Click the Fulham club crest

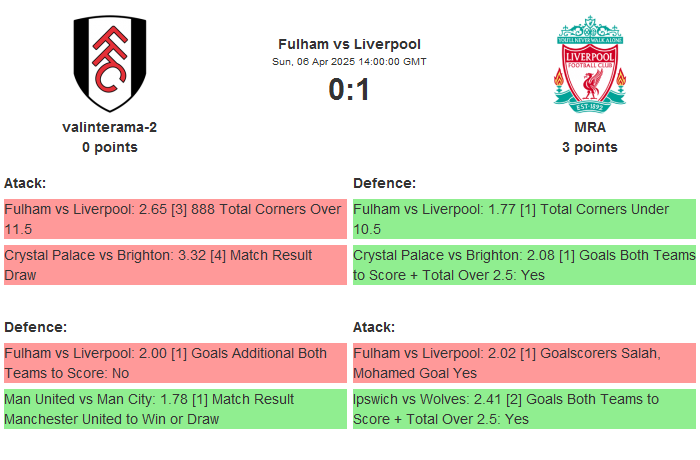click(x=110, y=63)
